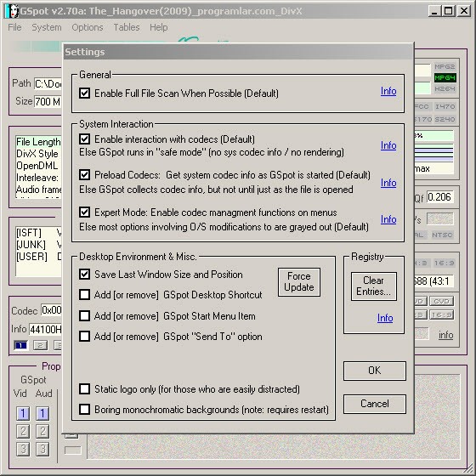Click the Clear Entries... registry button
Viewport: 476px width, 476px height.
374,286
